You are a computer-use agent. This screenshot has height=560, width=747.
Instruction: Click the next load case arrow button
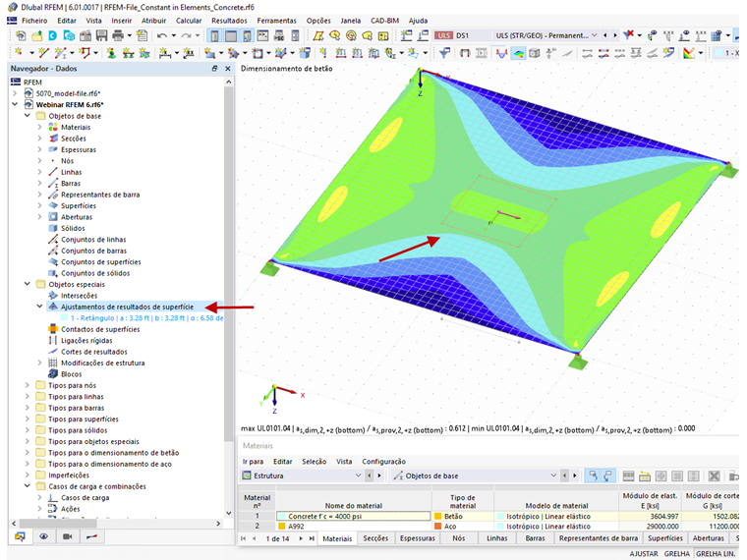pyautogui.click(x=615, y=35)
